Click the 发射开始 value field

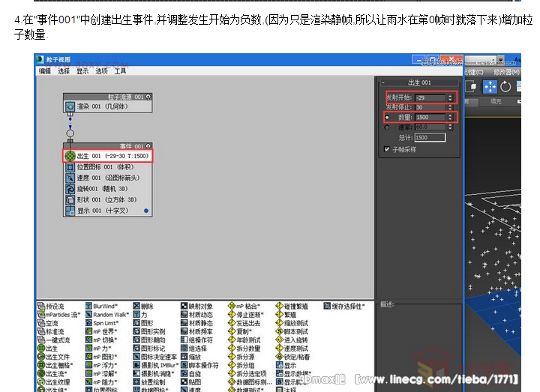430,97
